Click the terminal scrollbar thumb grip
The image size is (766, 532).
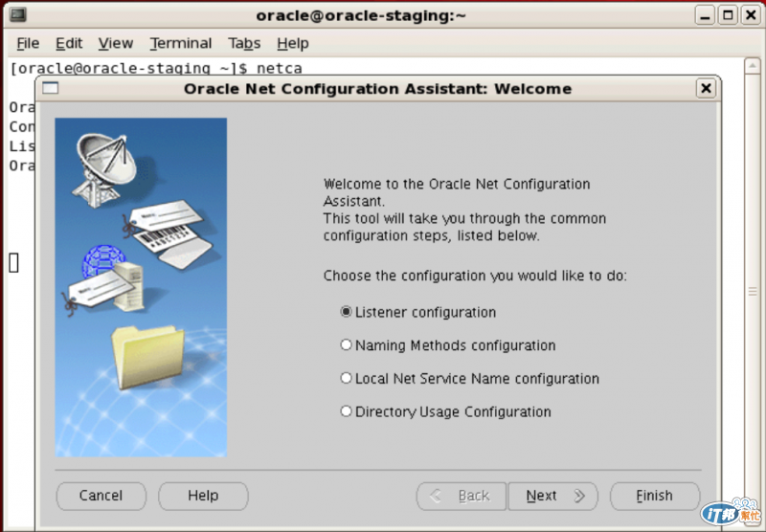click(x=753, y=292)
